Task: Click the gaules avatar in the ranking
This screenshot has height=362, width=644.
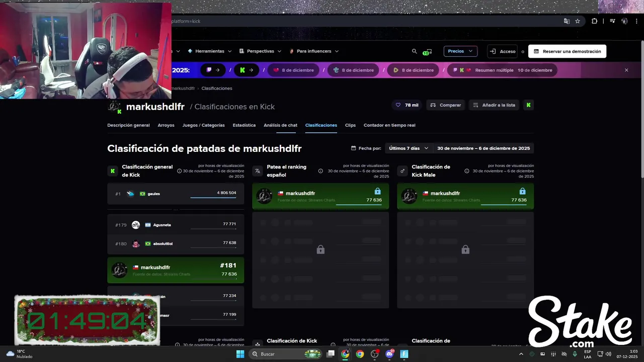Action: point(131,194)
